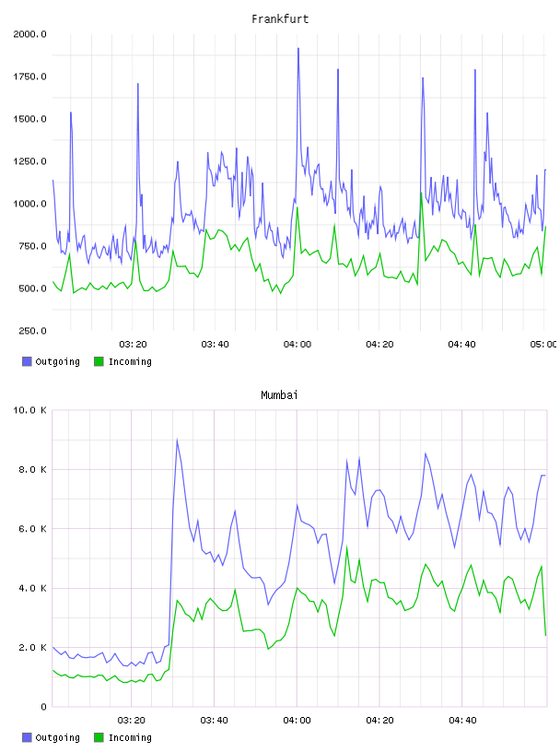This screenshot has height=752, width=560.
Task: Click the 6.0 K axis value on Mumbai chart
Action: [x=32, y=528]
